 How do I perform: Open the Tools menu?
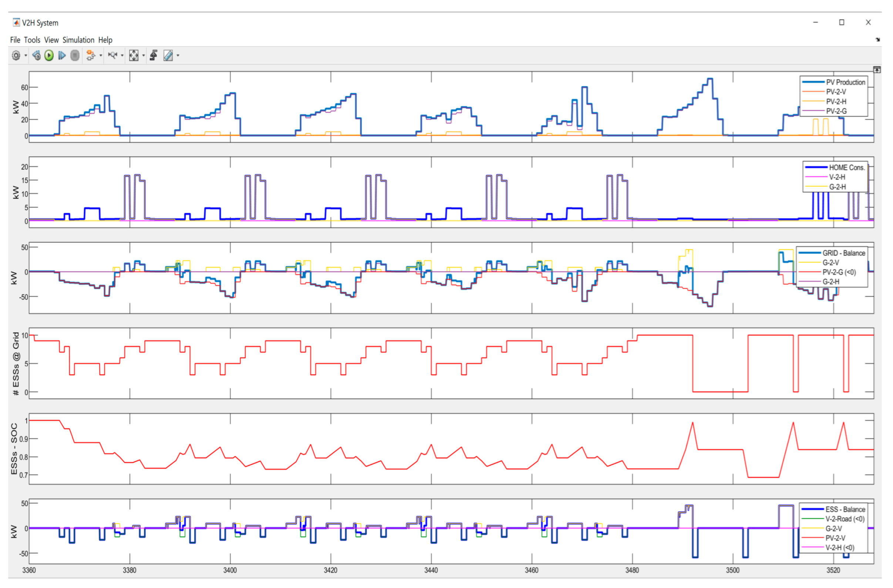32,40
